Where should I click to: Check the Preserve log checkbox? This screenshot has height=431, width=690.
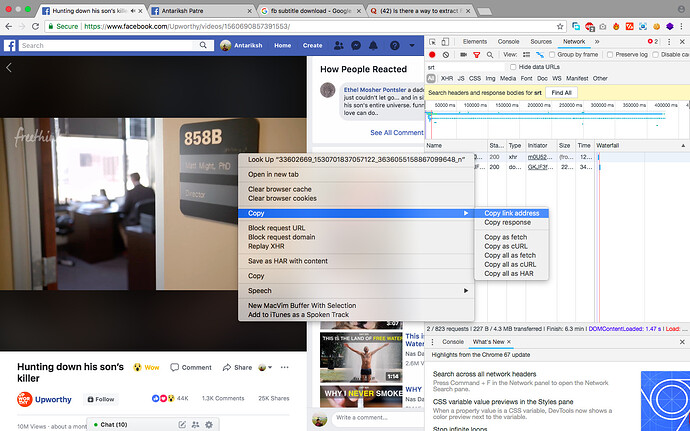[x=611, y=54]
